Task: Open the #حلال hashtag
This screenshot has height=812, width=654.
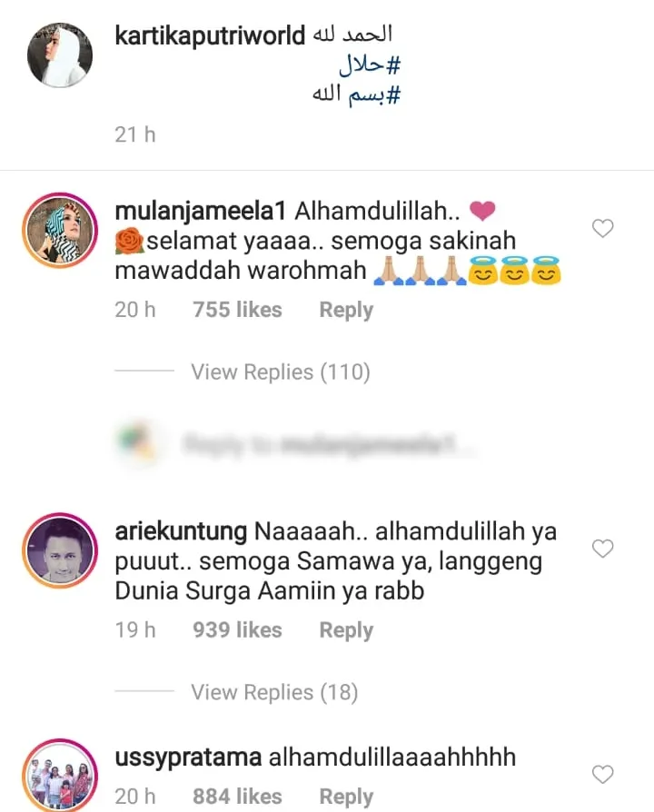Action: pos(371,65)
